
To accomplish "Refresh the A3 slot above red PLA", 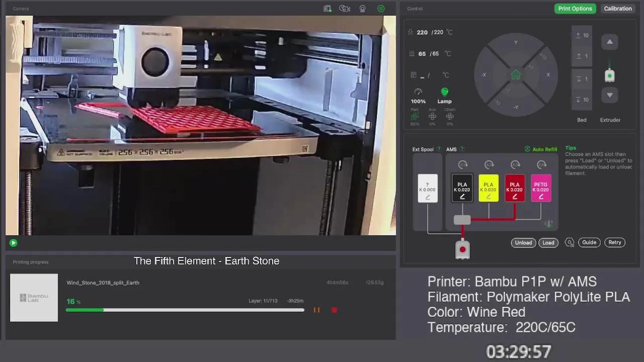I will tap(515, 164).
